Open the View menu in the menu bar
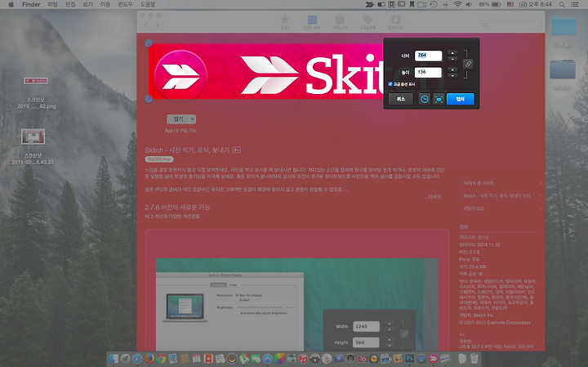 point(87,5)
